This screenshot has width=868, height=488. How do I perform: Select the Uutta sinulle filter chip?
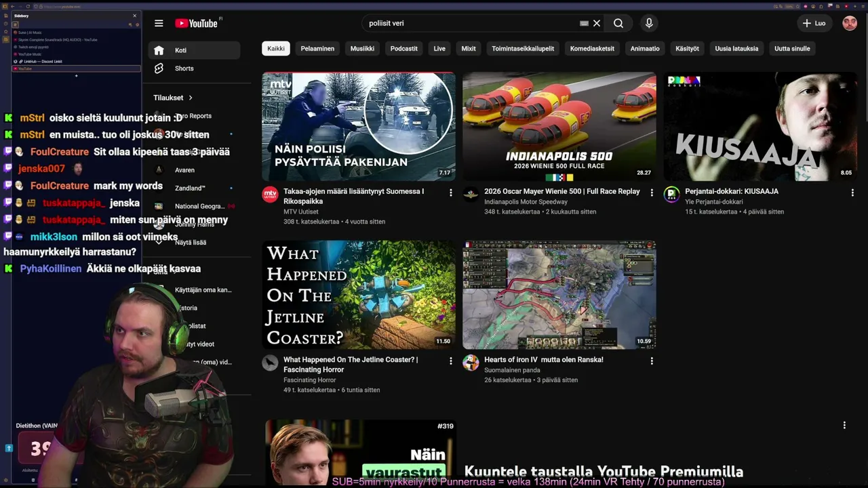click(x=792, y=49)
